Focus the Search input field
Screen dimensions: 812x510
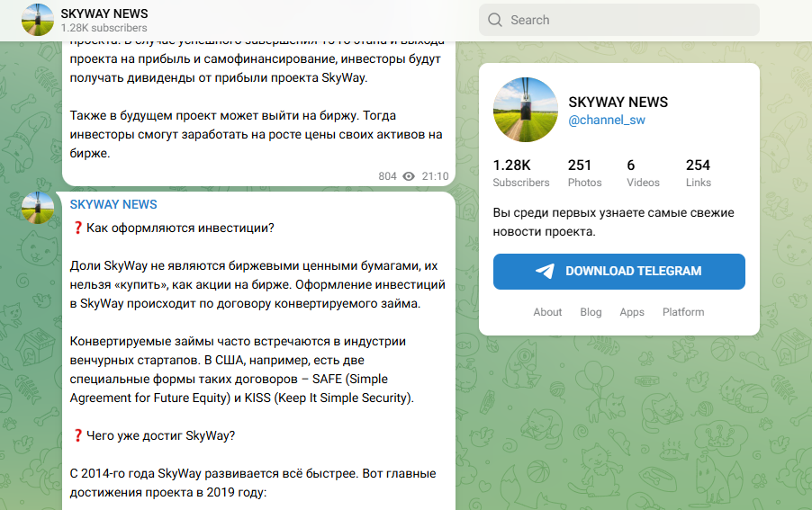(618, 20)
